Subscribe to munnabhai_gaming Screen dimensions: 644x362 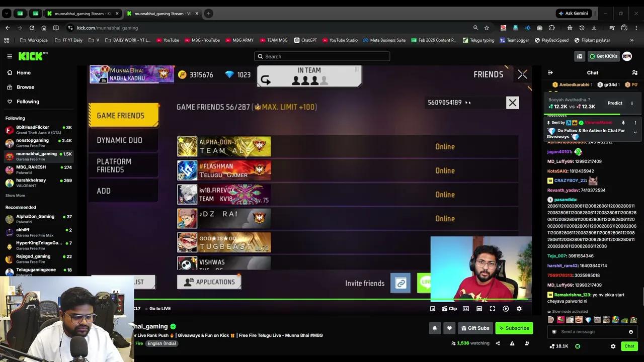pyautogui.click(x=514, y=328)
